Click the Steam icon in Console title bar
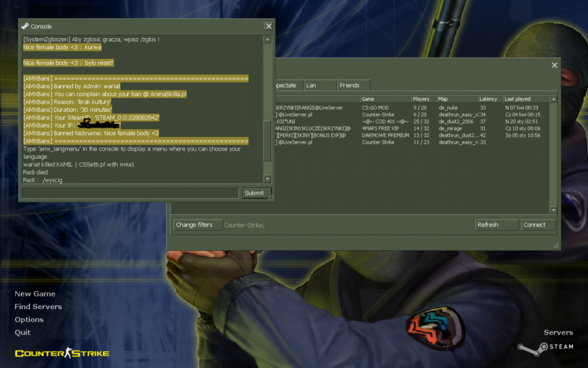 (x=25, y=26)
